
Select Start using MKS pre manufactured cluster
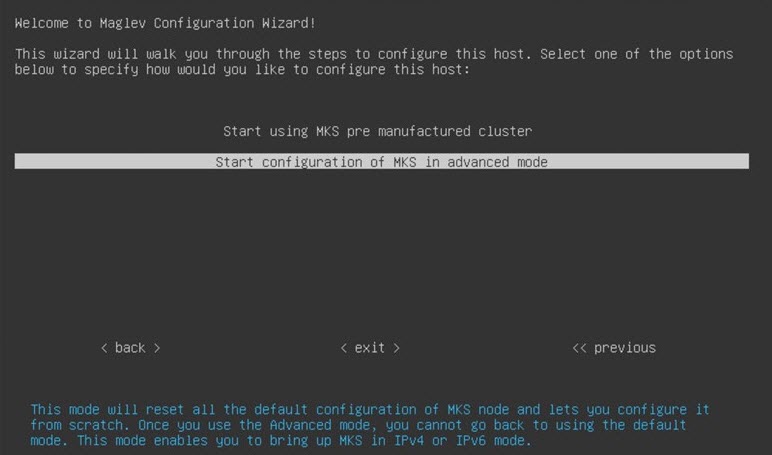(378, 131)
